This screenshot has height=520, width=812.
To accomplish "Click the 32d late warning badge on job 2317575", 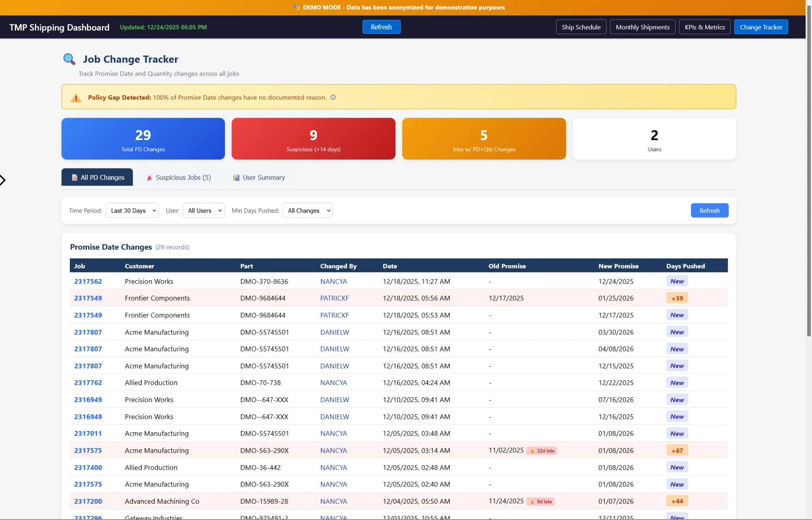I will [x=542, y=451].
